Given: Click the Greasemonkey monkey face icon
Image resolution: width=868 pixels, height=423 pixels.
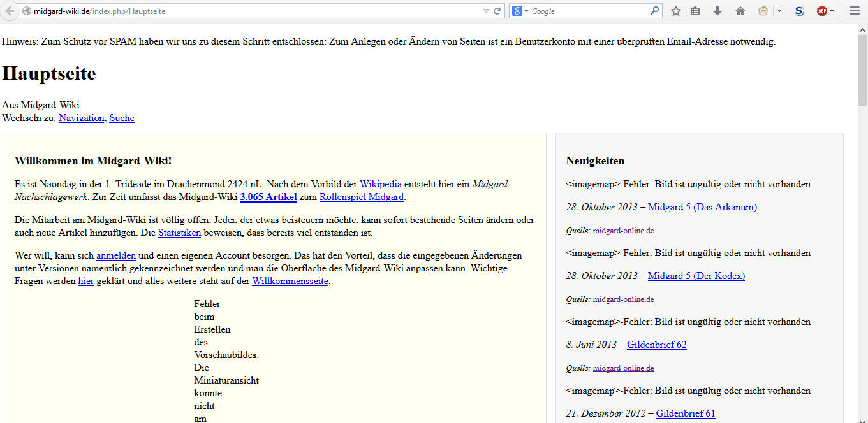Looking at the screenshot, I should coord(763,11).
